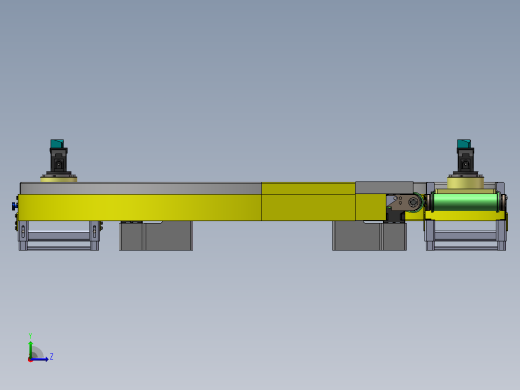Select the brown pivot bracket with round hole
Image resolution: width=520 pixels, height=390 pixels.
[405, 202]
